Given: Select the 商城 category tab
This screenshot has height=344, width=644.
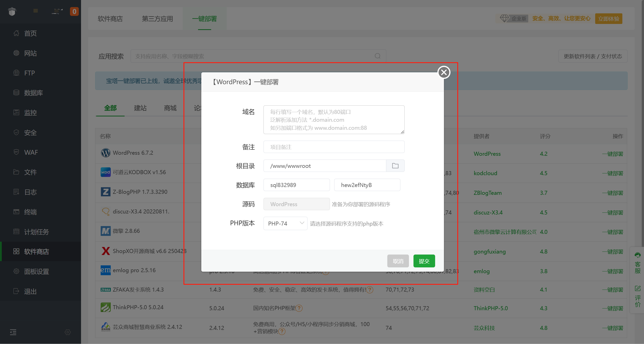Looking at the screenshot, I should click(170, 108).
